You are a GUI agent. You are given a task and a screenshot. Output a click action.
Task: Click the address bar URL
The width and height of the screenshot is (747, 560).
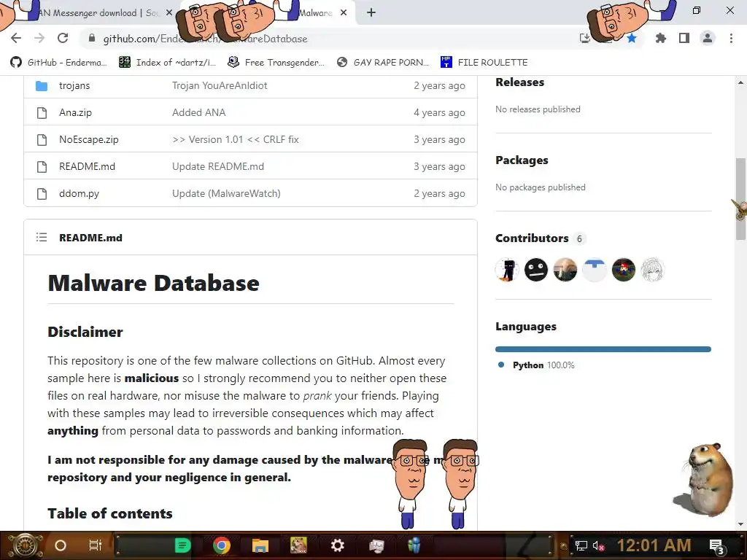(x=205, y=39)
